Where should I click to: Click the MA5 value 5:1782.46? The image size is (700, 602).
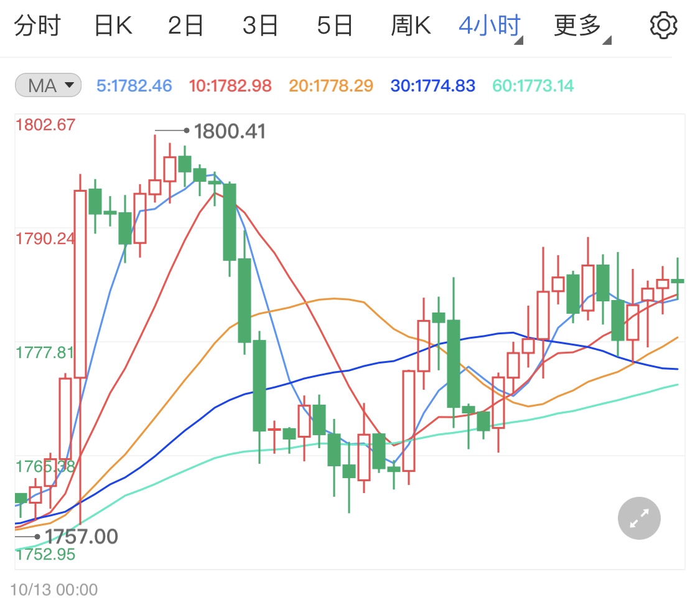click(x=134, y=85)
